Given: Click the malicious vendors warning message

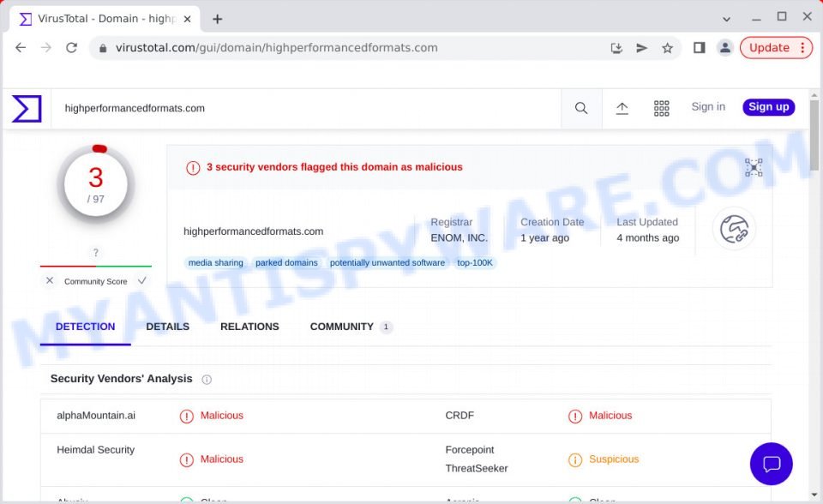Looking at the screenshot, I should point(334,167).
